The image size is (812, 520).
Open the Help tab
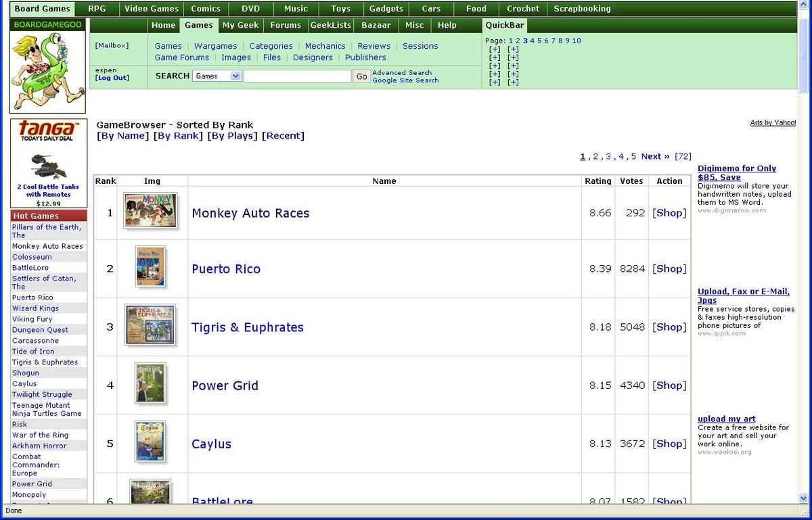(447, 25)
